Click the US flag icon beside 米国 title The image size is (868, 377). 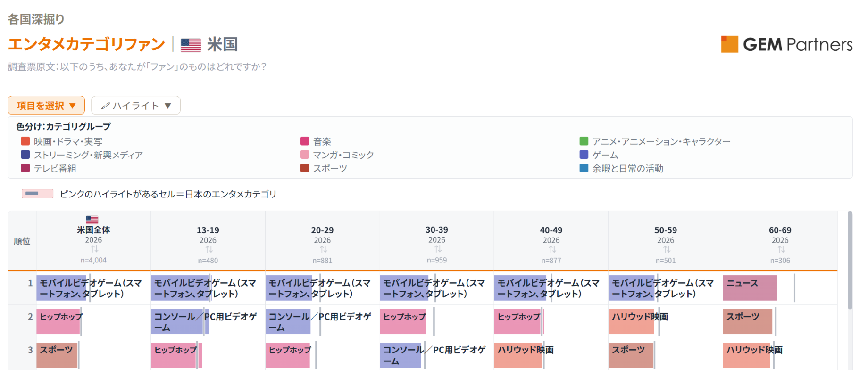pyautogui.click(x=191, y=45)
